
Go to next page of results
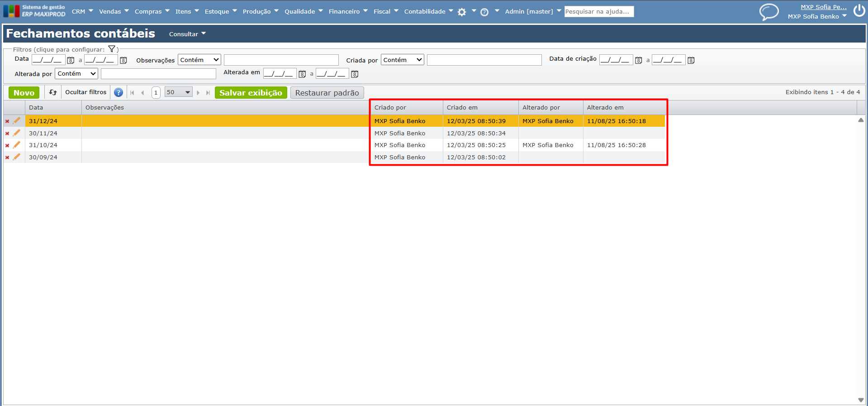[198, 93]
